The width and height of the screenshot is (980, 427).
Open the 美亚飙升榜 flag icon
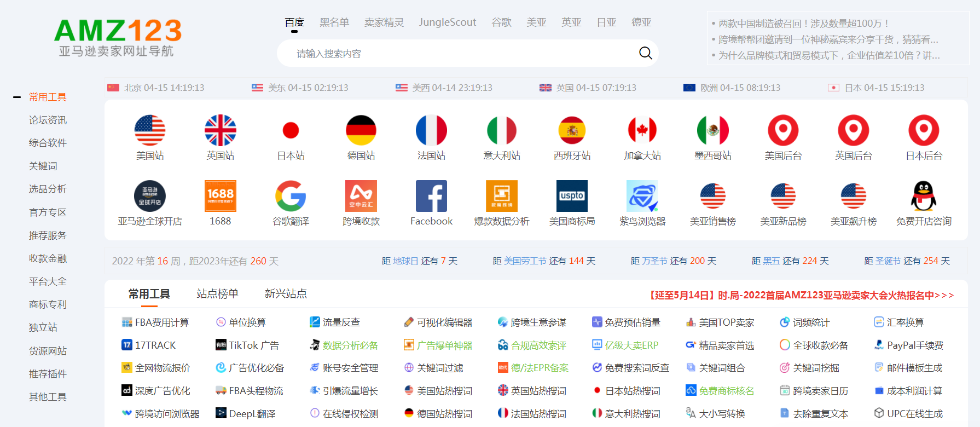(854, 196)
